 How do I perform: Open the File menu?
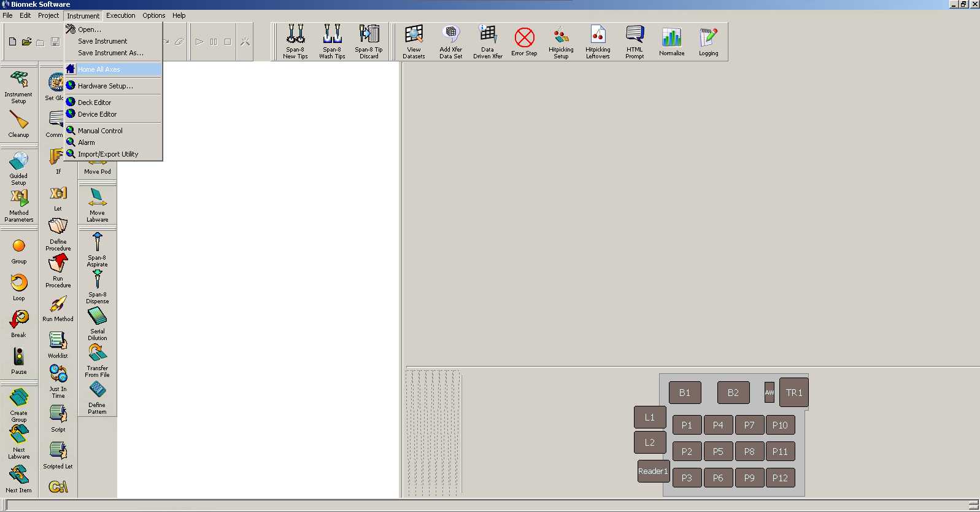tap(7, 15)
